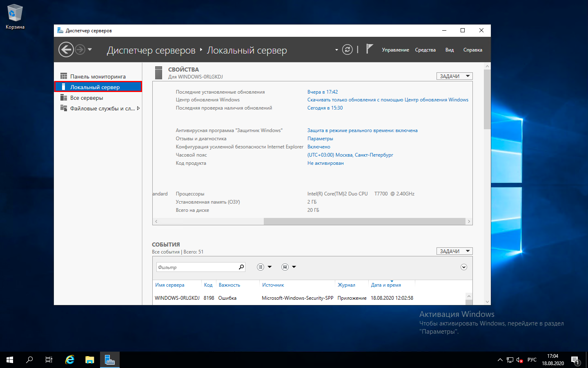Click muted volume tray icon
Viewport: 588px width, 368px height.
[x=520, y=360]
